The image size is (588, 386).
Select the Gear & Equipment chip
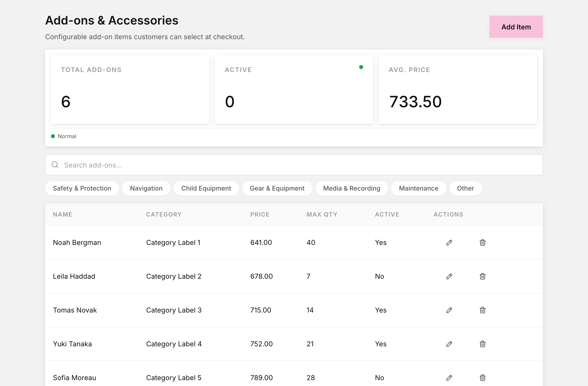(x=277, y=188)
